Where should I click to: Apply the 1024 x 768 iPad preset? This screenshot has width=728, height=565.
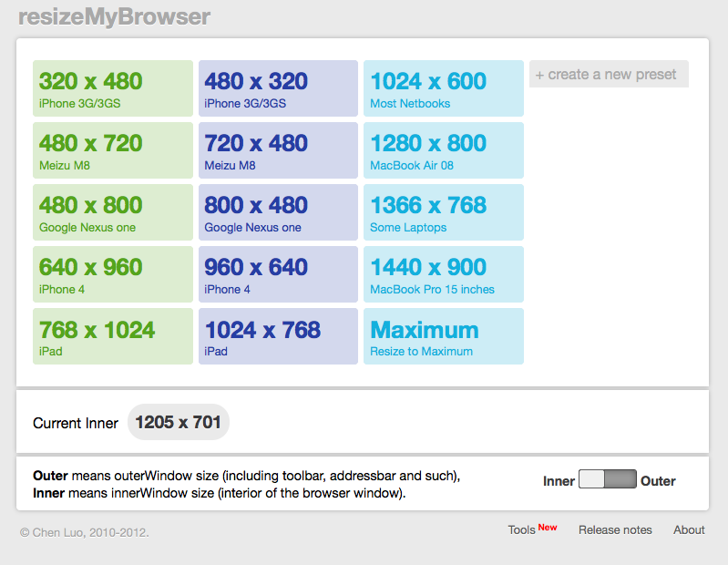coord(278,336)
